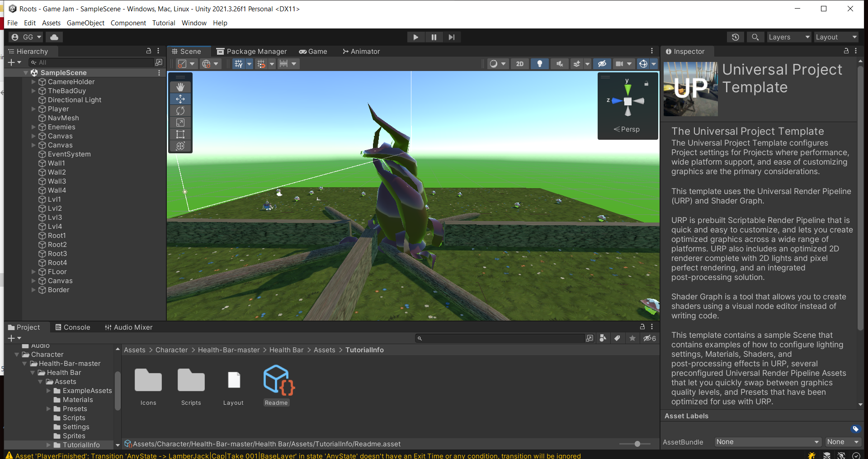
Task: Open AssetBundle name dropdown
Action: pyautogui.click(x=768, y=442)
